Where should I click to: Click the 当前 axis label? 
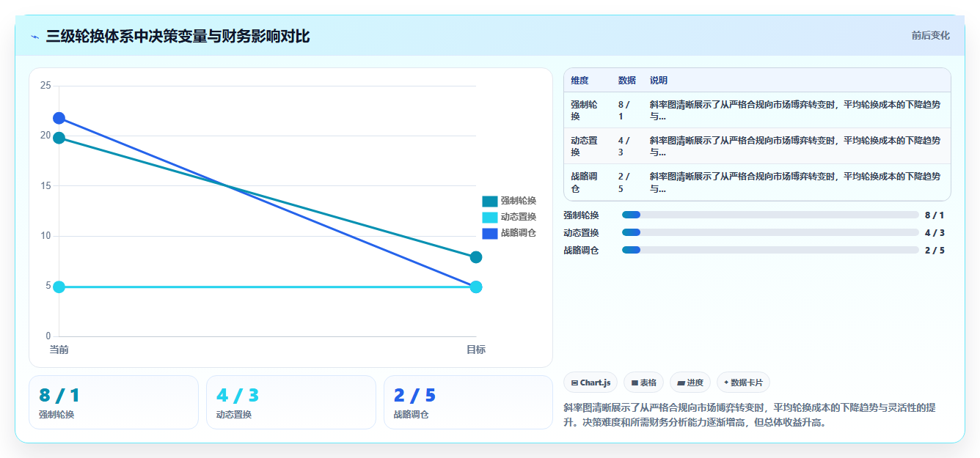pos(59,350)
